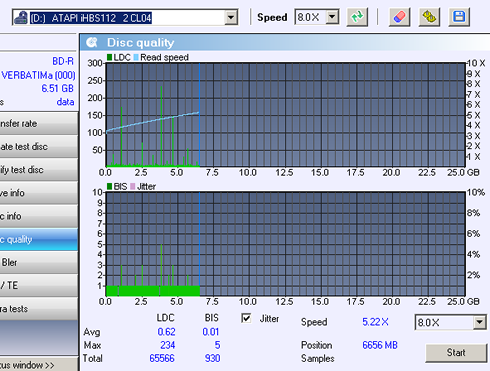Screen dimensions: 490x371
Task: Select the Disc quality tab
Action: (x=38, y=239)
